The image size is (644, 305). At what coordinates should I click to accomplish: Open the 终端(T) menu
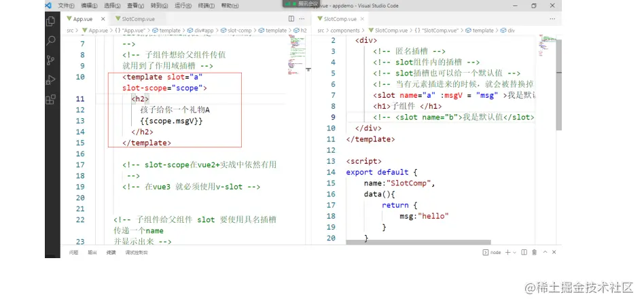[207, 5]
